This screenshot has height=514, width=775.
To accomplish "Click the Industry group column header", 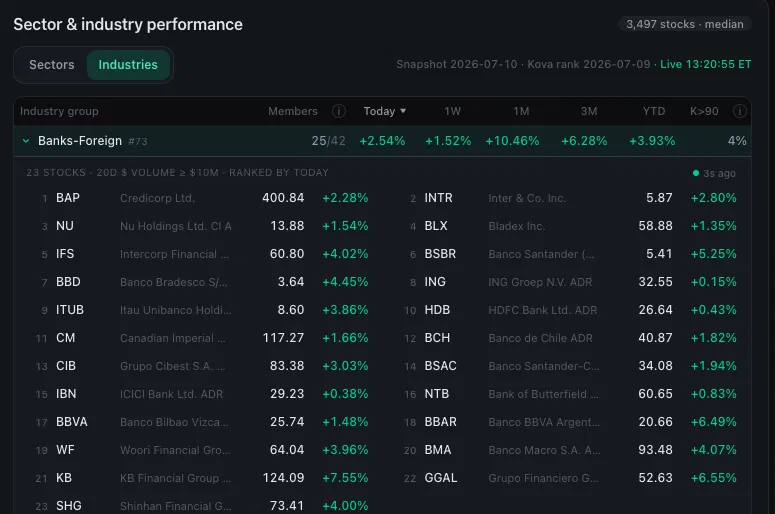I will [59, 111].
